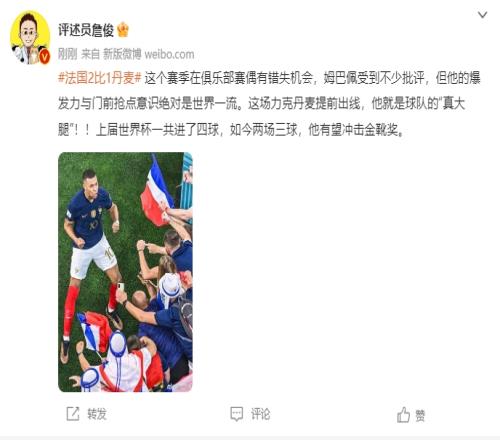Toggle the thumbs-up like icon
The width and height of the screenshot is (500, 440).
click(403, 414)
